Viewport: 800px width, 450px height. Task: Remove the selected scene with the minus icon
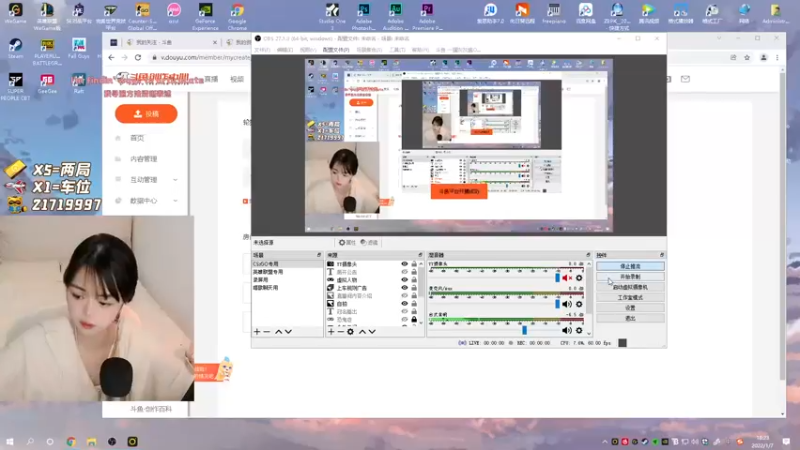tap(267, 332)
